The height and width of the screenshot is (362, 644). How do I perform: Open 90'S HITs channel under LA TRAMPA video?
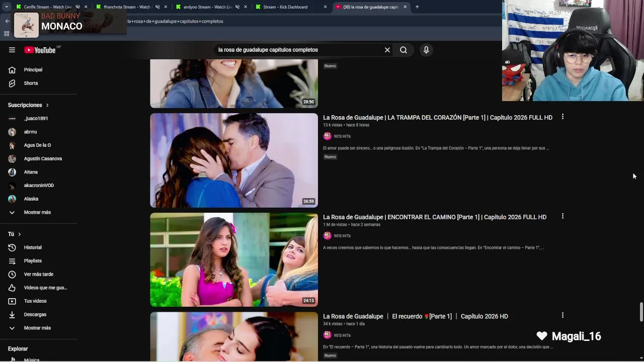[342, 136]
